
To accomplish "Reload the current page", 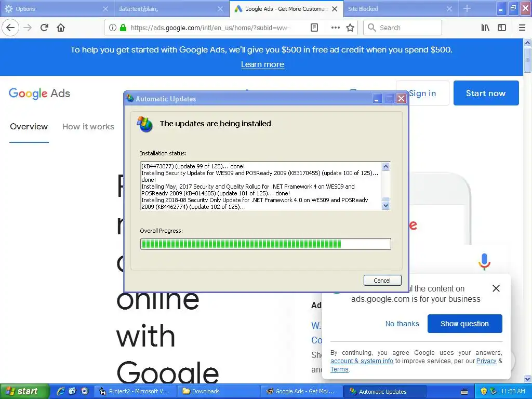I will coord(44,28).
